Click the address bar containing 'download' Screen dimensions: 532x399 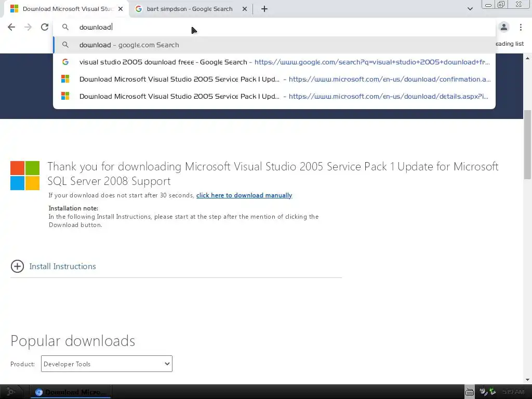(275, 27)
